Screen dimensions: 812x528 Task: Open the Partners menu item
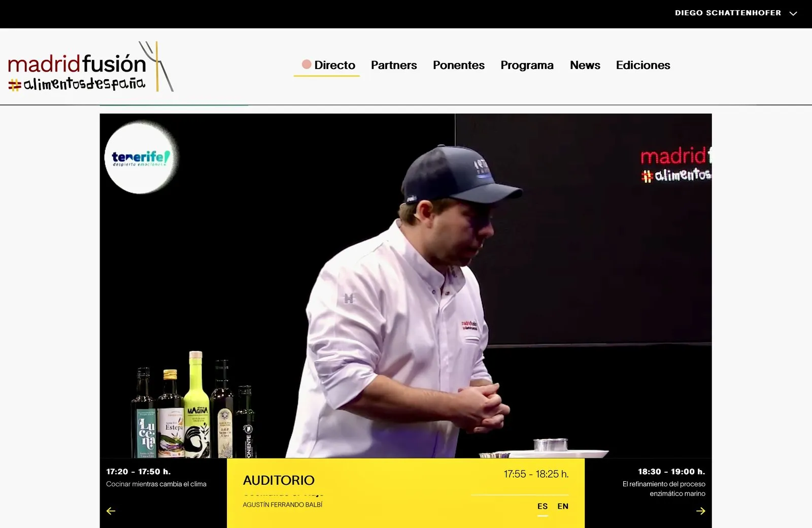point(394,65)
